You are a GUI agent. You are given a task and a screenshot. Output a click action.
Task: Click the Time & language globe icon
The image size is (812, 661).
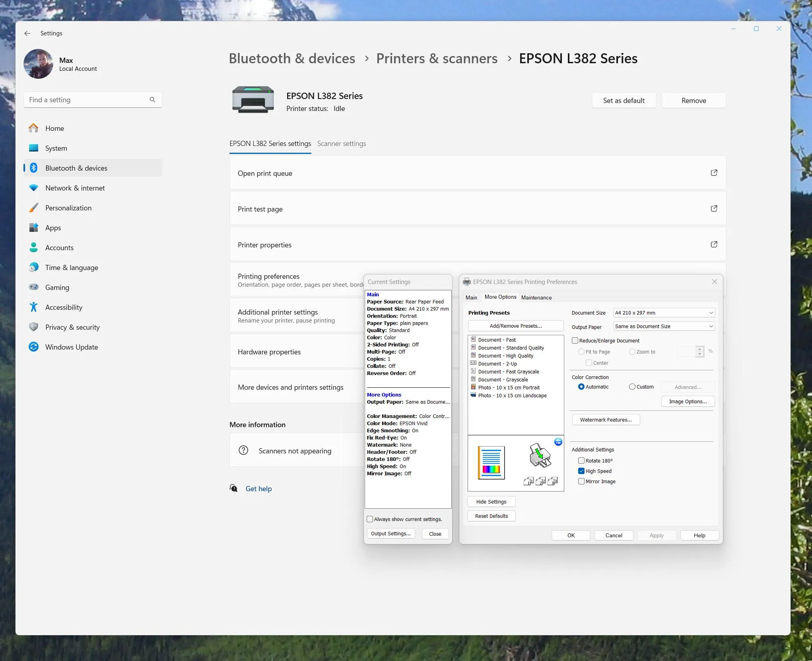33,267
